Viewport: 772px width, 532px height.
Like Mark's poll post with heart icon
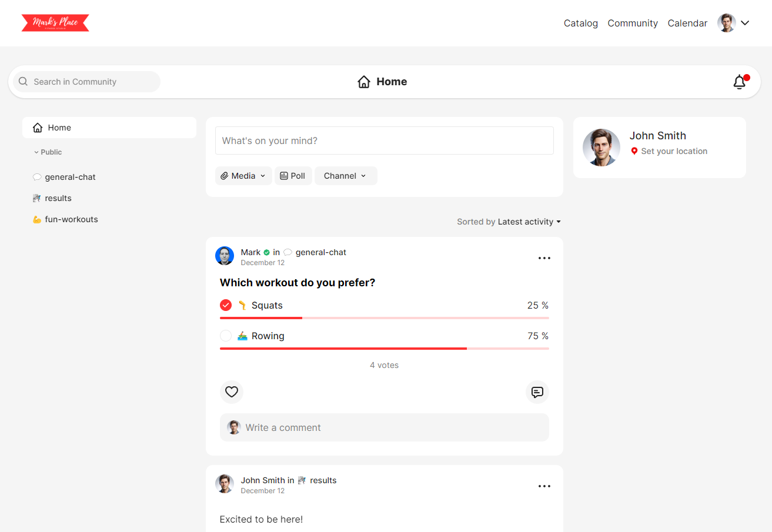tap(232, 392)
